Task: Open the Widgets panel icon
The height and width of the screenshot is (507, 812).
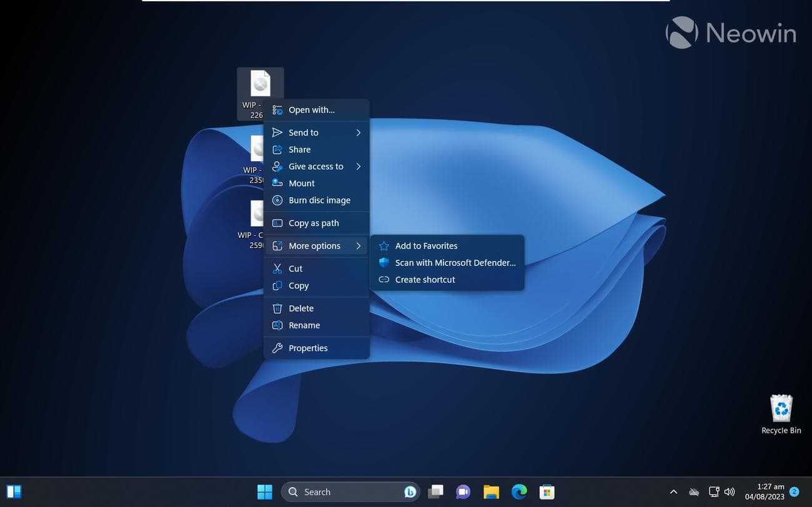Action: tap(14, 492)
